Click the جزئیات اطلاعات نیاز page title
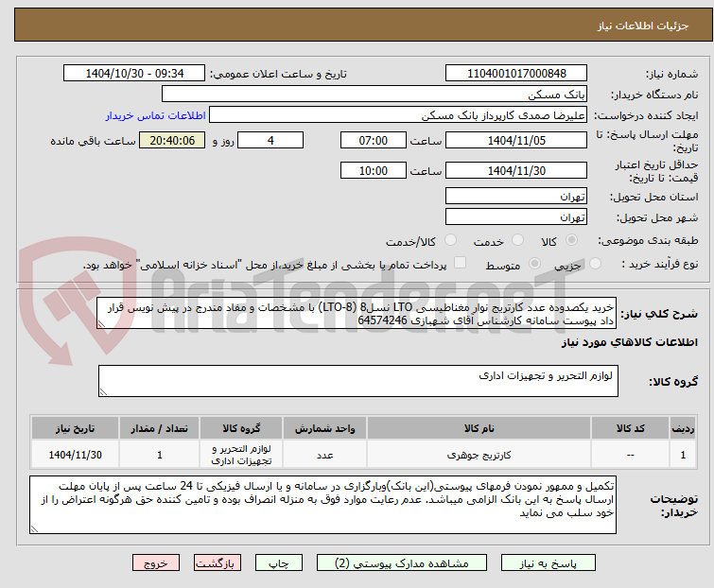This screenshot has width=714, height=588. [643, 26]
